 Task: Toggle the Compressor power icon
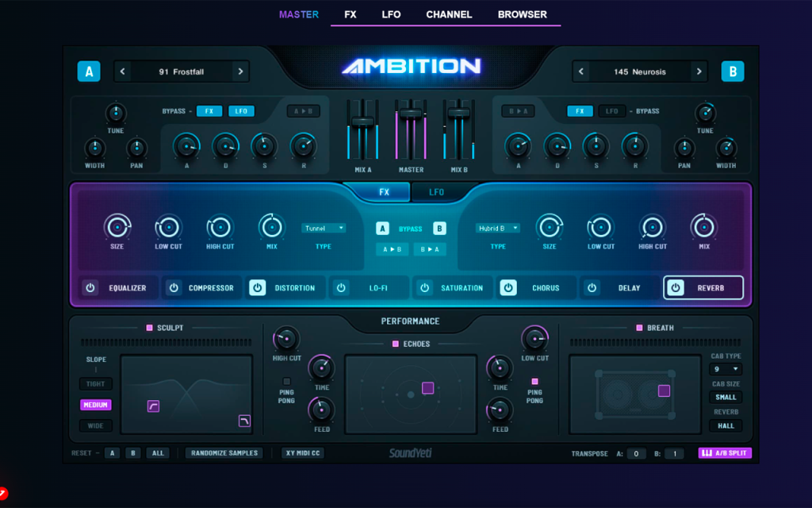tap(174, 287)
